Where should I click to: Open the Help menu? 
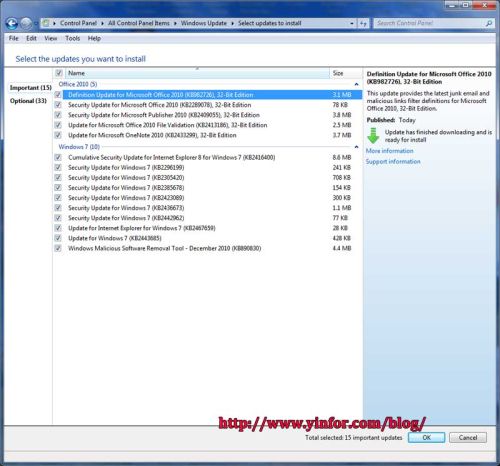pyautogui.click(x=94, y=38)
